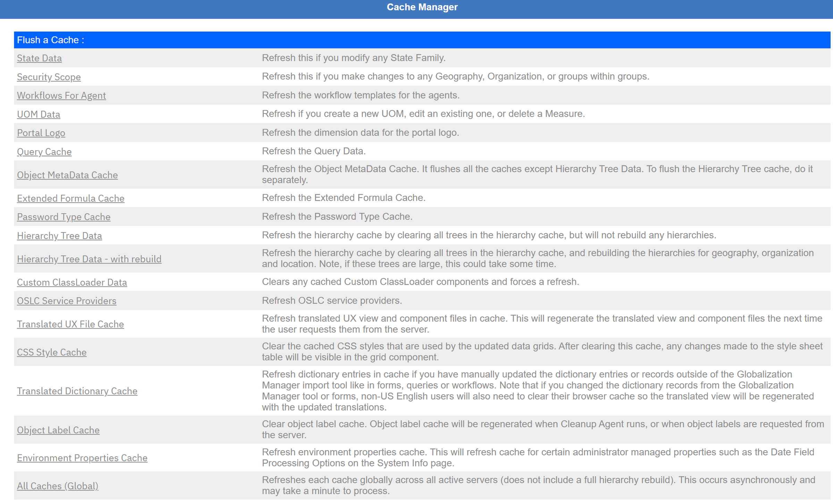Clear the Extended Formula Cache
This screenshot has height=504, width=833.
click(x=71, y=198)
